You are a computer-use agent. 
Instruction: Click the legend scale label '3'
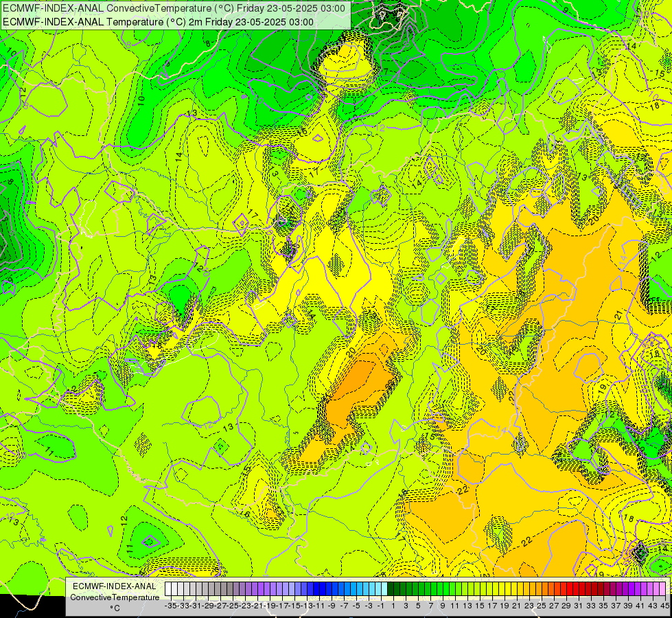[406, 606]
